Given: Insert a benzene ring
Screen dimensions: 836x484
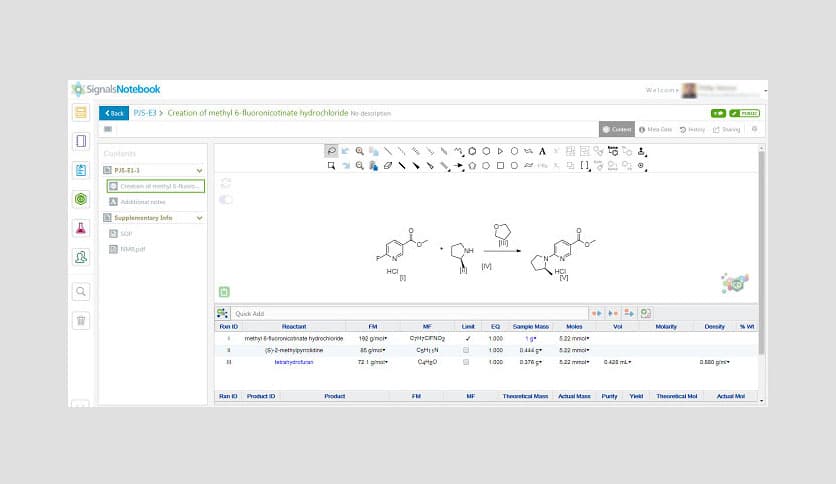Looking at the screenshot, I should (472, 151).
